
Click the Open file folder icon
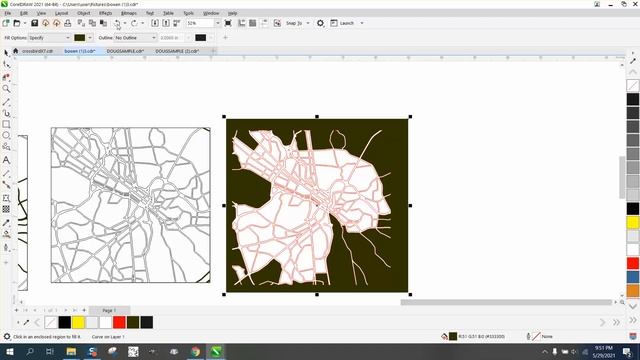17,23
